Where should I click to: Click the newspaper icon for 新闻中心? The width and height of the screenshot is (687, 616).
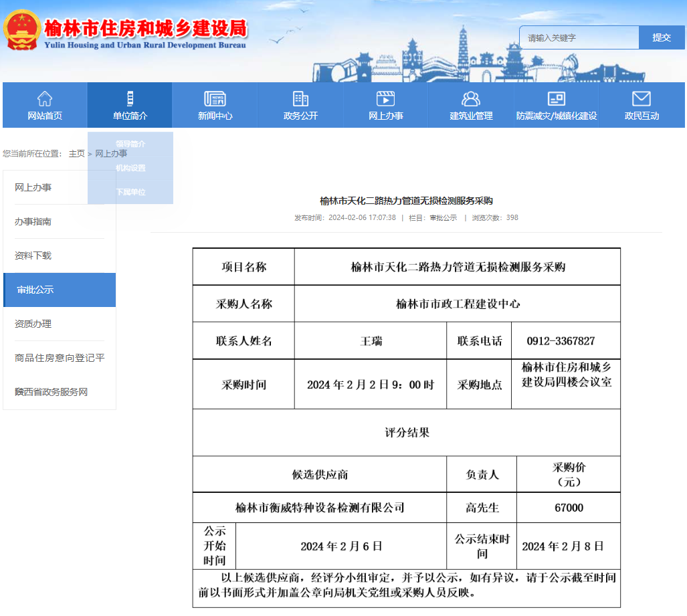point(215,98)
